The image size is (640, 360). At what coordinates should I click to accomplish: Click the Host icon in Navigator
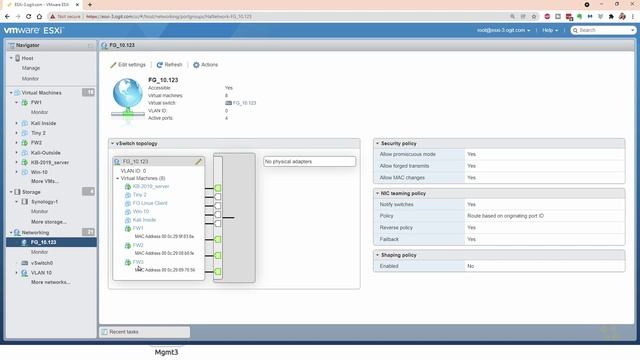coord(18,58)
